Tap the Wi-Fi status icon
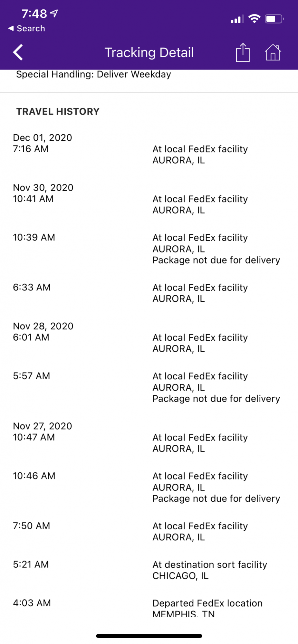298x644 pixels. [x=255, y=19]
